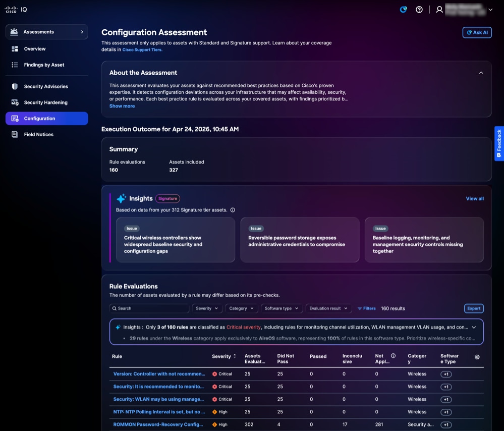Click the Filters button
This screenshot has width=504, height=431.
[x=367, y=308]
